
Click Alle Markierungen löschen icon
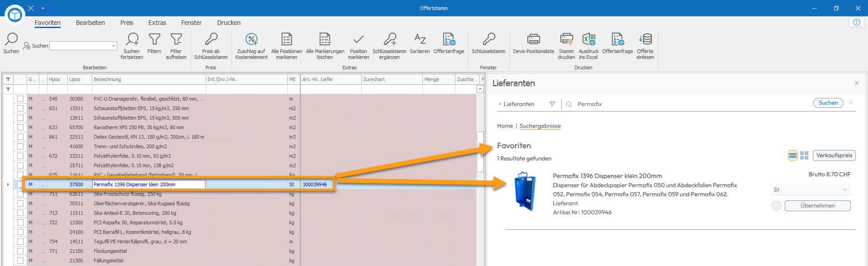click(325, 39)
